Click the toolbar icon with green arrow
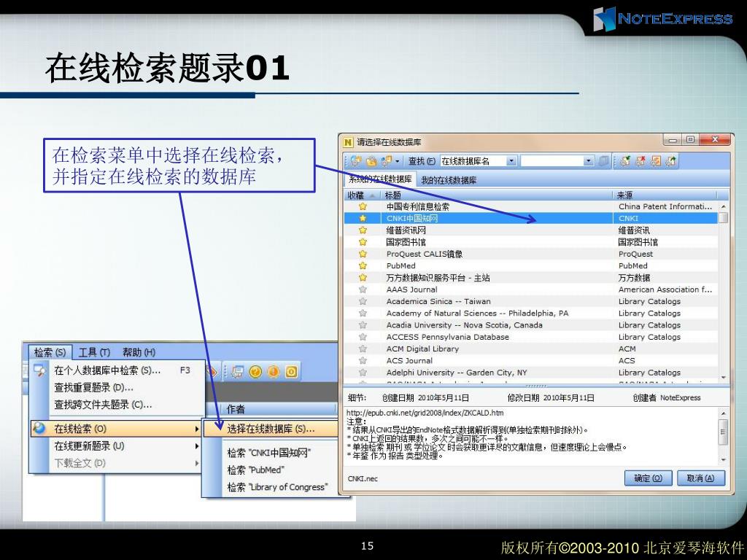747x560 pixels. pos(671,161)
